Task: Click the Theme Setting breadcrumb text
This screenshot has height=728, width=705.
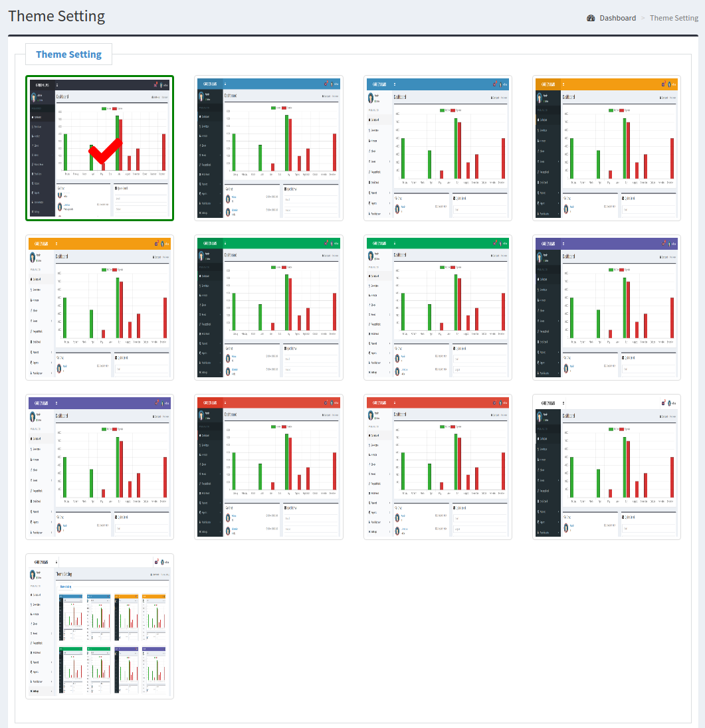Action: pos(674,18)
